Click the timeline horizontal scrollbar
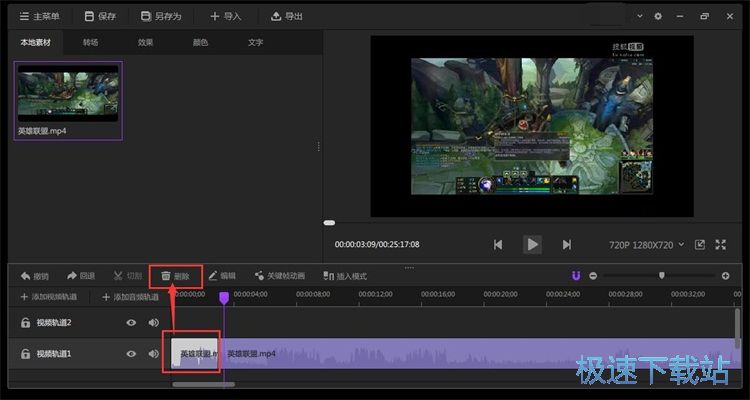This screenshot has width=750, height=400. [x=204, y=384]
